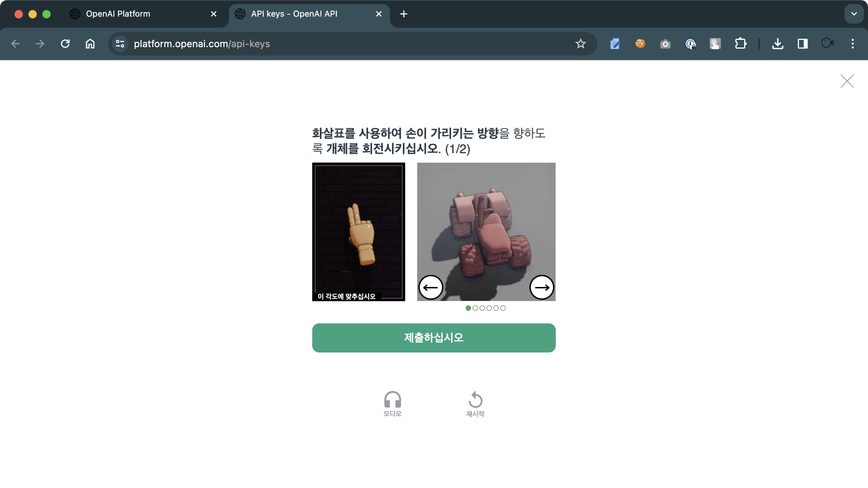Select the last pagination dot
Screen dimensions: 868x488
503,308
